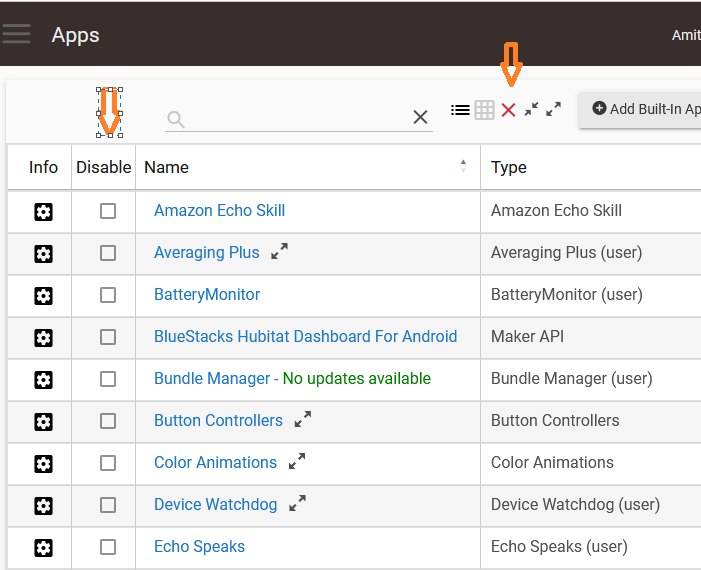The image size is (701, 570).
Task: Open the Color Animations app link
Action: tap(215, 462)
